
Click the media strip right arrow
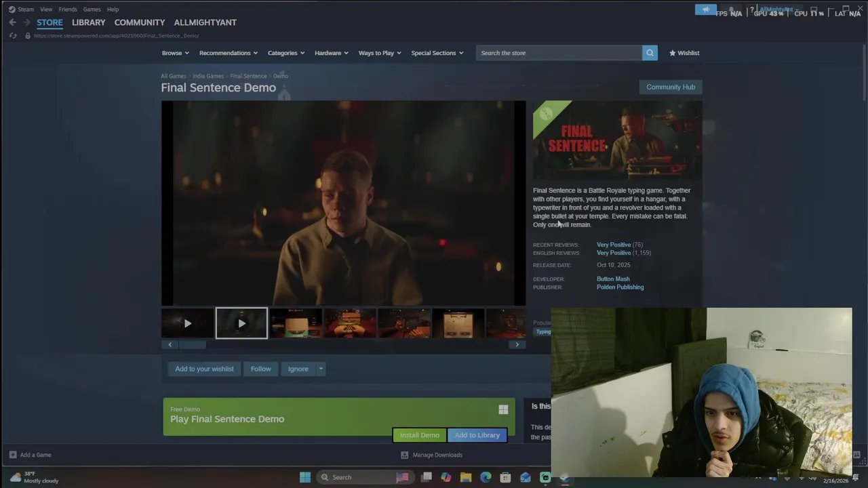(x=517, y=344)
